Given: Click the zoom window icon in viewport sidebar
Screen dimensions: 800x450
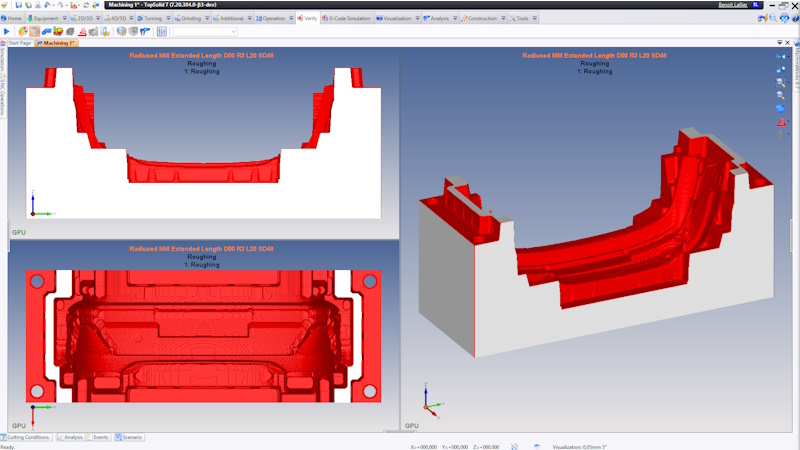Looking at the screenshot, I should 781,82.
